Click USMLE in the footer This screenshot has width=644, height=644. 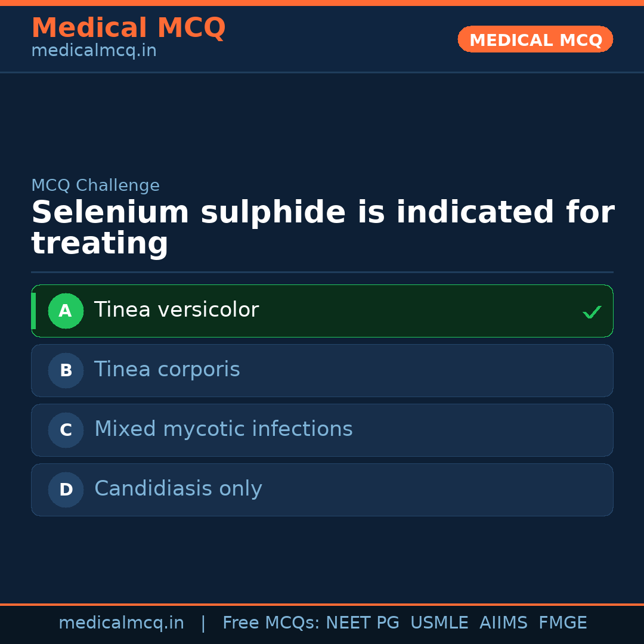tap(439, 623)
